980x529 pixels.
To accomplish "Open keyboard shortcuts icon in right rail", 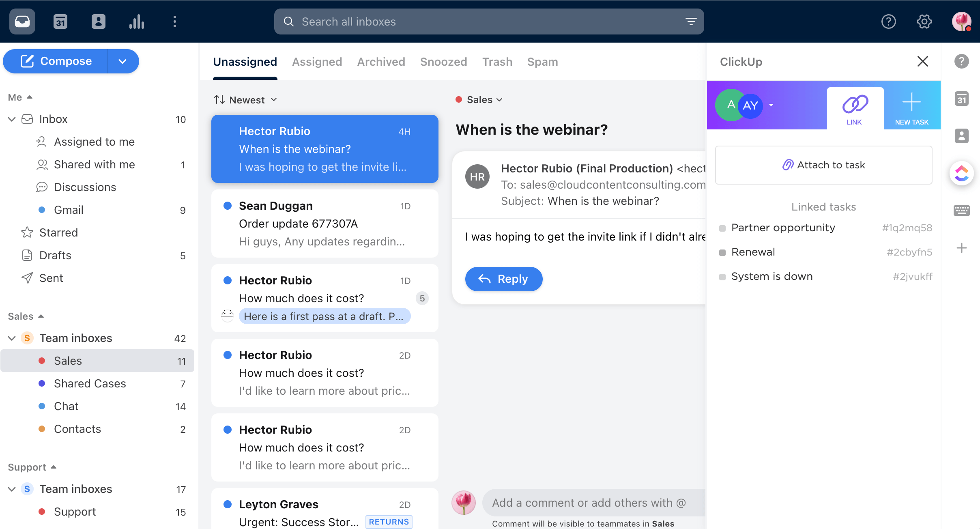I will pyautogui.click(x=961, y=210).
